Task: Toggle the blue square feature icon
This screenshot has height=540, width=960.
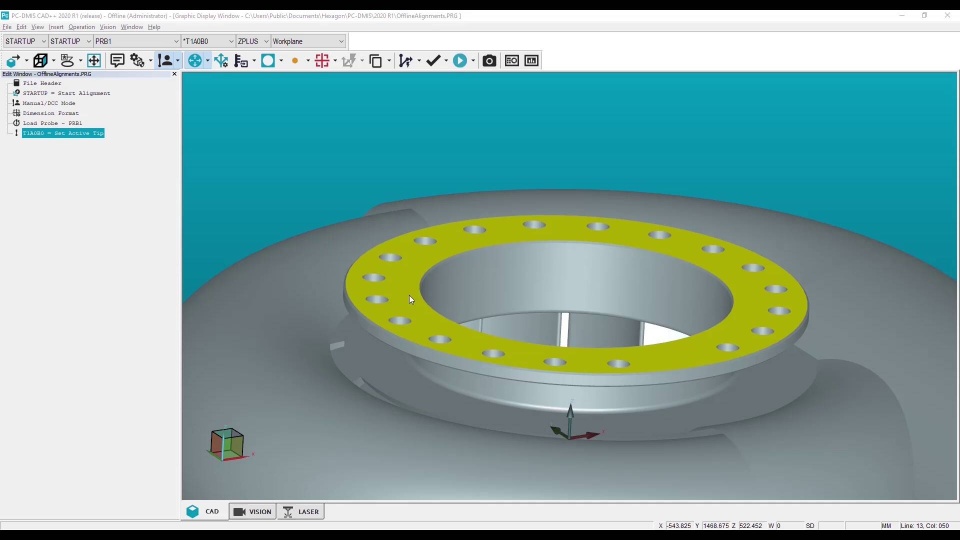Action: (268, 61)
